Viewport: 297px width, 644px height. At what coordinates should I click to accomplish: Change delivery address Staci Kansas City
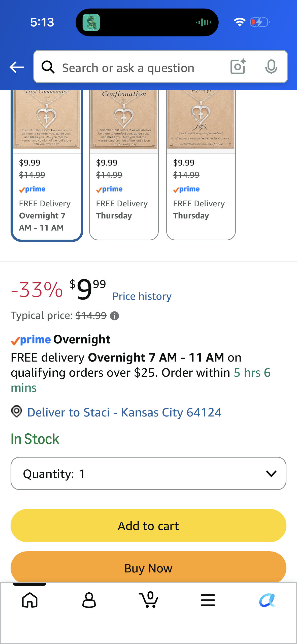point(124,412)
